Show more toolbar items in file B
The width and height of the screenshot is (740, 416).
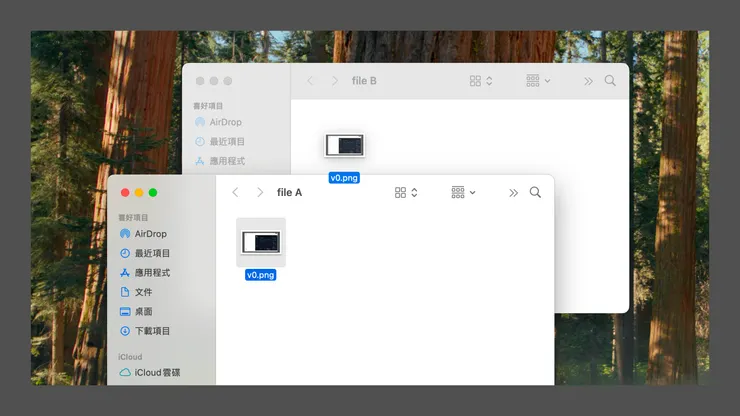(588, 81)
